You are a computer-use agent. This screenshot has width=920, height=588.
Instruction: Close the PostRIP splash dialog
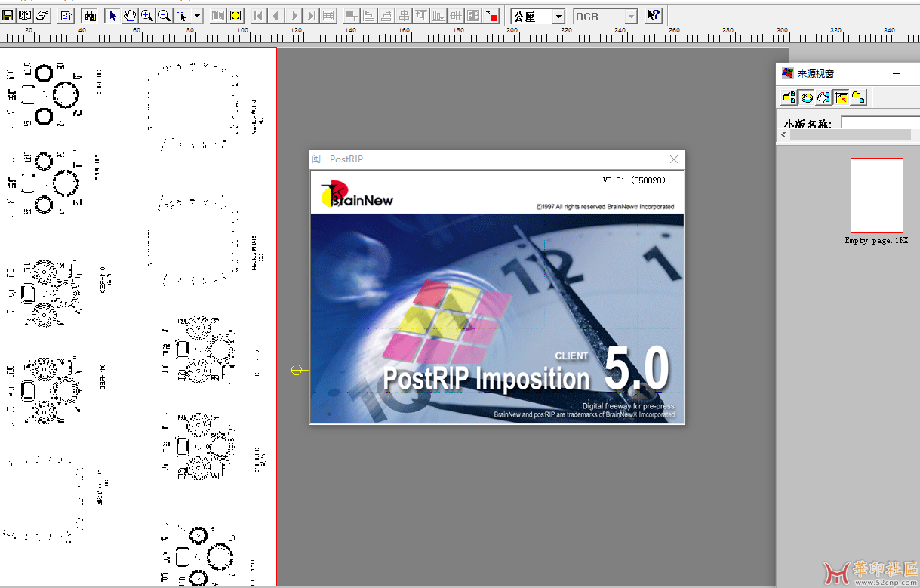[x=674, y=159]
